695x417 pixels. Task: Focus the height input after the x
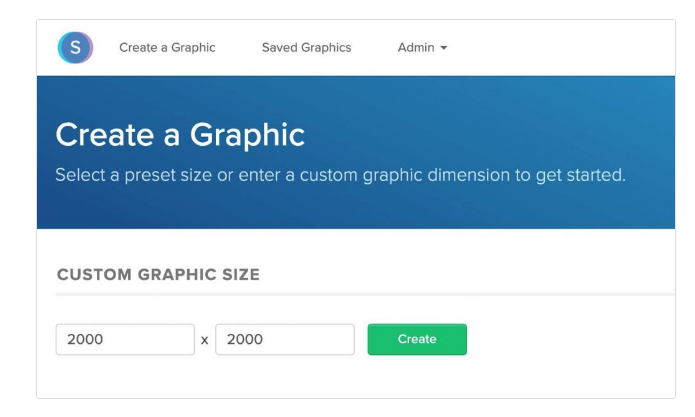pyautogui.click(x=285, y=339)
